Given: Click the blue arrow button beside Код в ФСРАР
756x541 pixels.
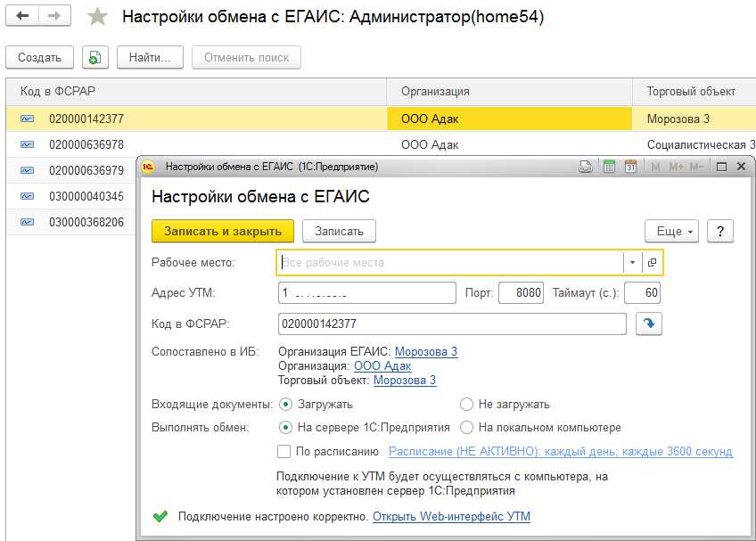Looking at the screenshot, I should [649, 324].
